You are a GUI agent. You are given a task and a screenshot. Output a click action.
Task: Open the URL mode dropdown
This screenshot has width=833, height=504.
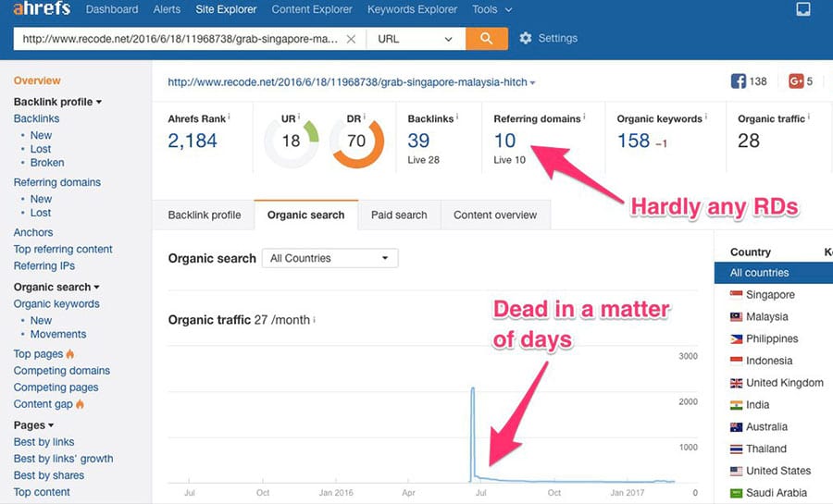point(416,39)
